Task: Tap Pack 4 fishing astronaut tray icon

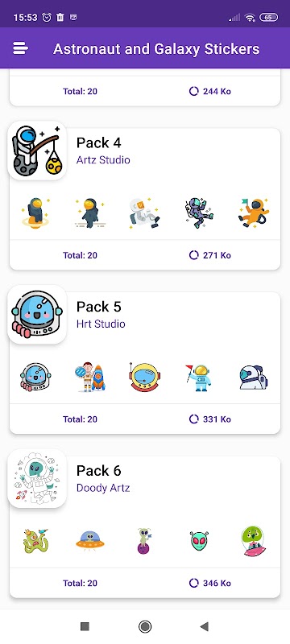Action: (37, 151)
